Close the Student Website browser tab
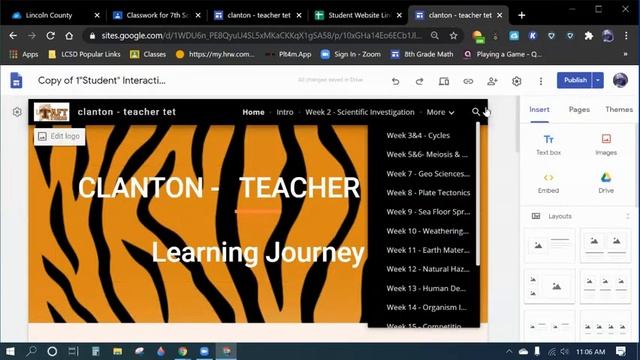 click(399, 16)
